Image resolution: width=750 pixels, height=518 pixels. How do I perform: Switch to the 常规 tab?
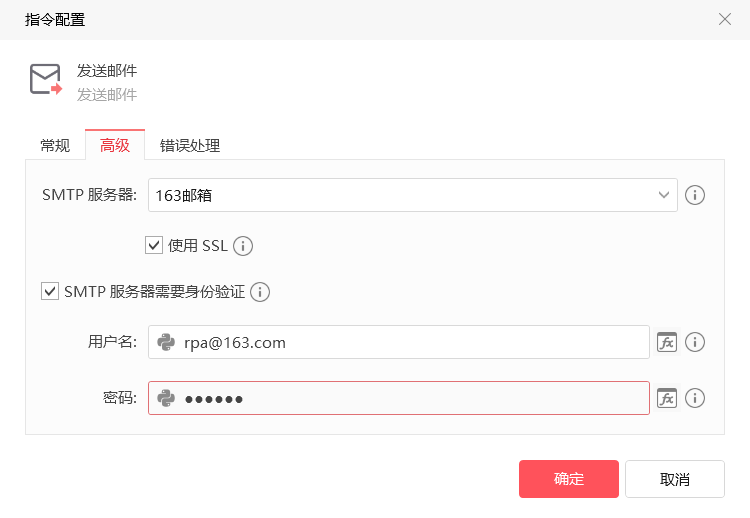(55, 145)
